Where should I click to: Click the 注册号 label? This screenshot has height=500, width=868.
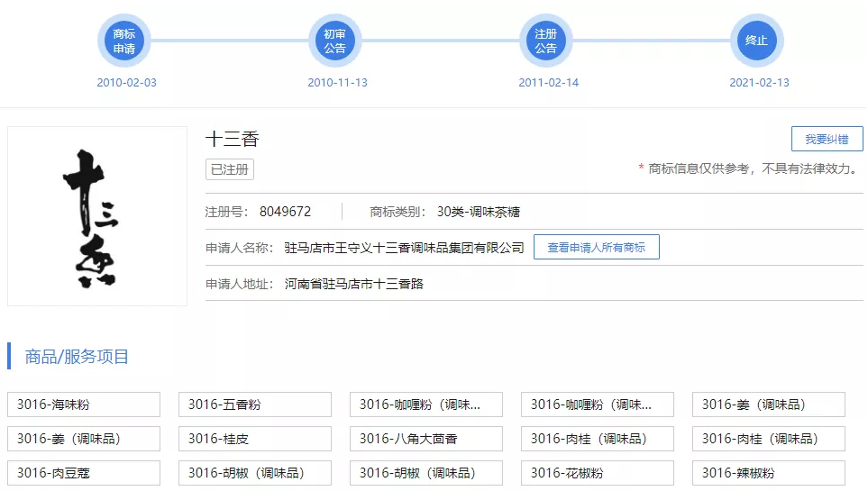(x=226, y=212)
